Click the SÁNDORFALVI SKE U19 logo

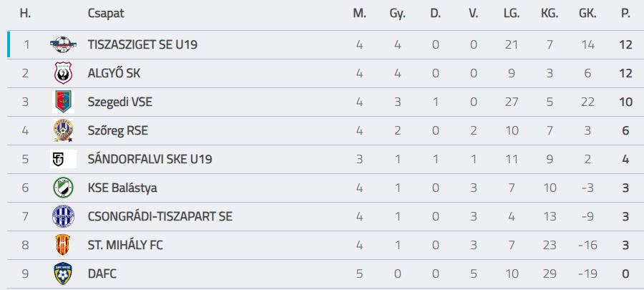pyautogui.click(x=64, y=159)
